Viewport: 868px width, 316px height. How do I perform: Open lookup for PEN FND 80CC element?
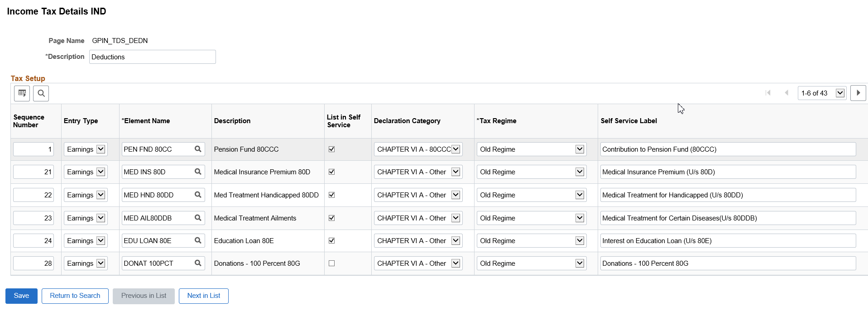[x=198, y=149]
